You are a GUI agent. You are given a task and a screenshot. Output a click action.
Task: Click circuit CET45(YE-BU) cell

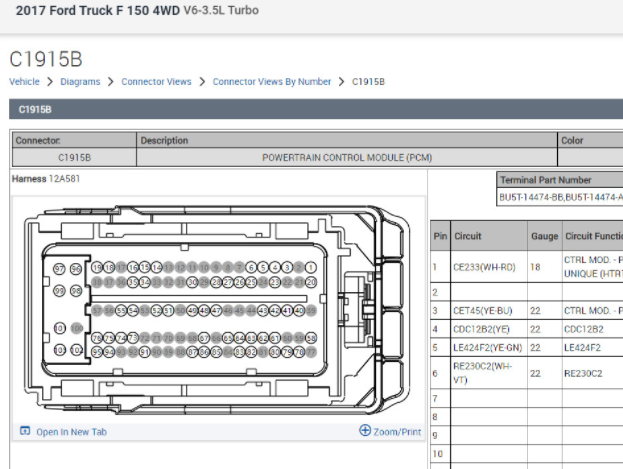tap(489, 310)
